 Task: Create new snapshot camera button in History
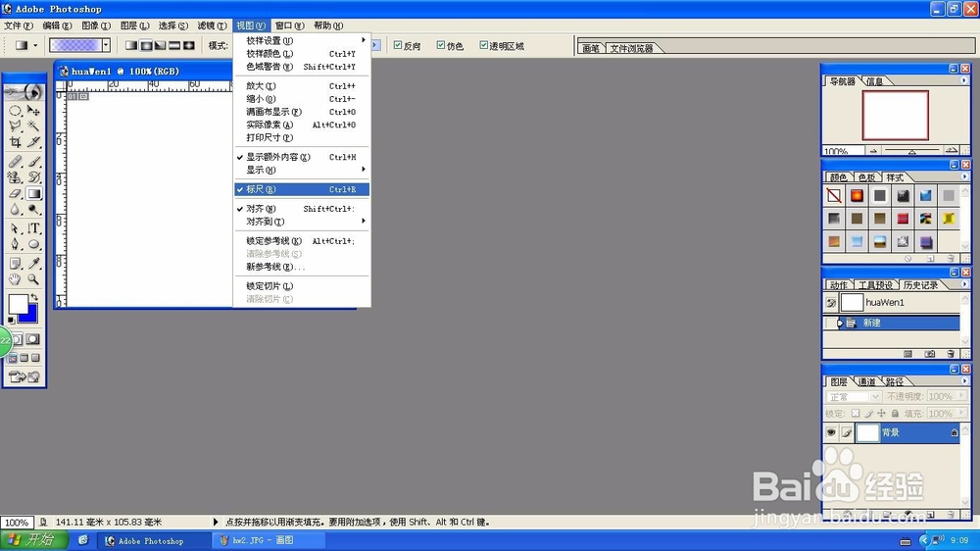pyautogui.click(x=929, y=354)
